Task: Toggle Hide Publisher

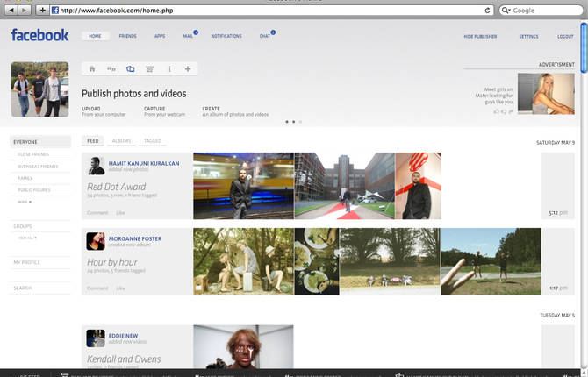Action: pos(480,36)
